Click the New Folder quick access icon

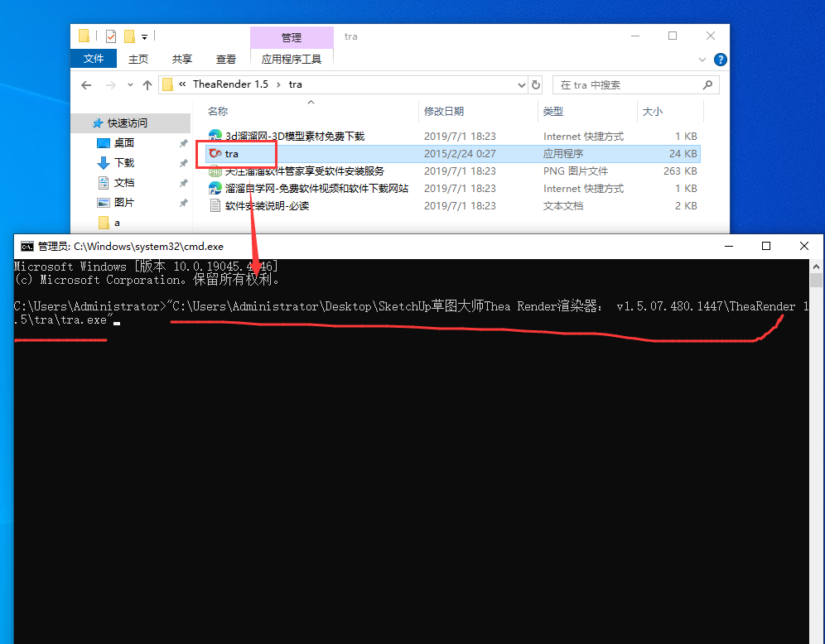point(129,36)
